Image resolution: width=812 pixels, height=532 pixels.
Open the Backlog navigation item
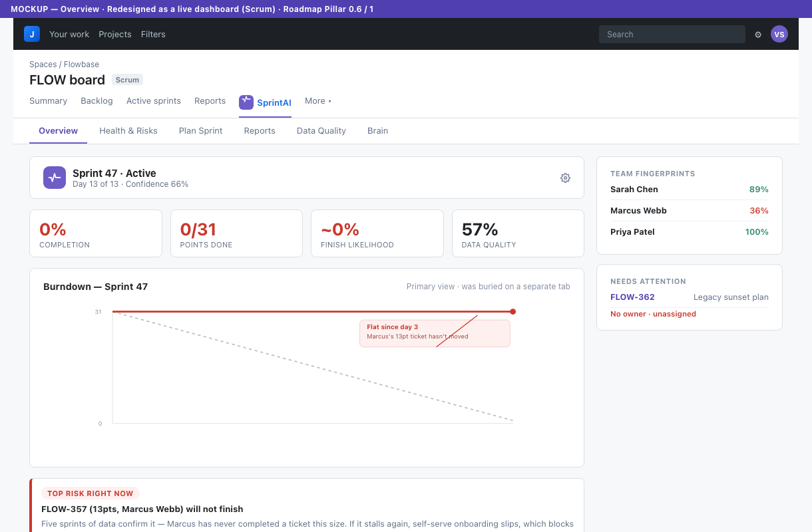[x=97, y=101]
